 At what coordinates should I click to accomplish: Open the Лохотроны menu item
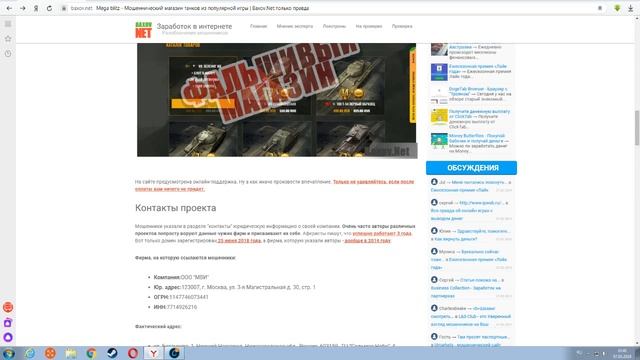point(334,26)
